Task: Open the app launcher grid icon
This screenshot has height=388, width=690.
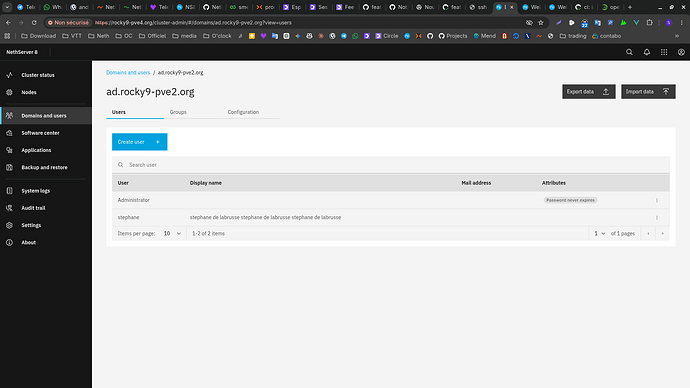Action: point(664,52)
